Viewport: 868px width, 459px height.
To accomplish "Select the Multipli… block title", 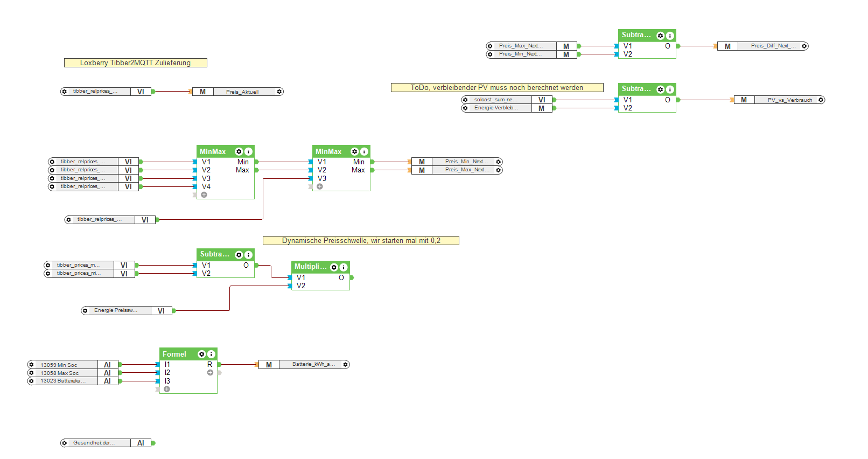I will click(311, 267).
